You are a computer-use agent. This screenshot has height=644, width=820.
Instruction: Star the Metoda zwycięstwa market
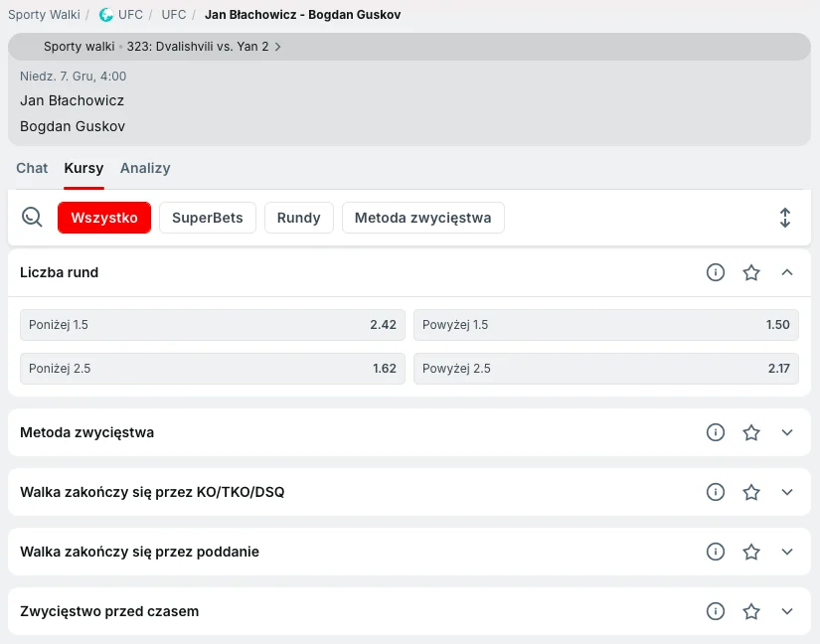pos(751,432)
